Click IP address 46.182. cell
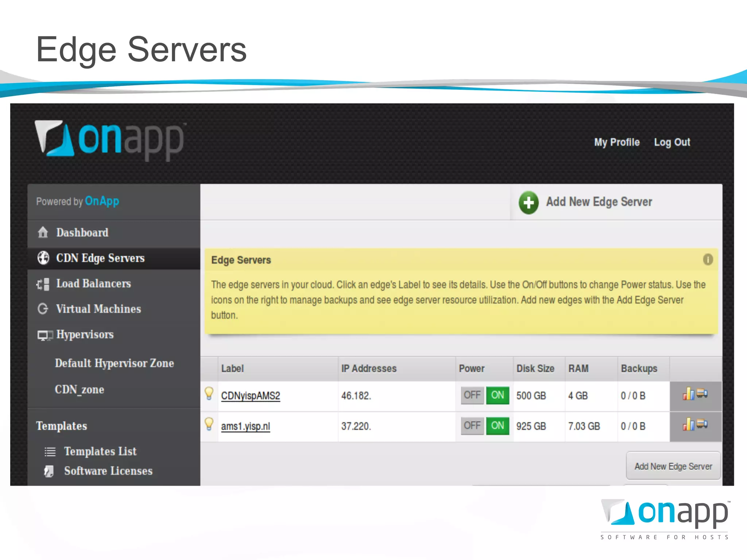Image resolution: width=747 pixels, height=560 pixels. tap(356, 396)
